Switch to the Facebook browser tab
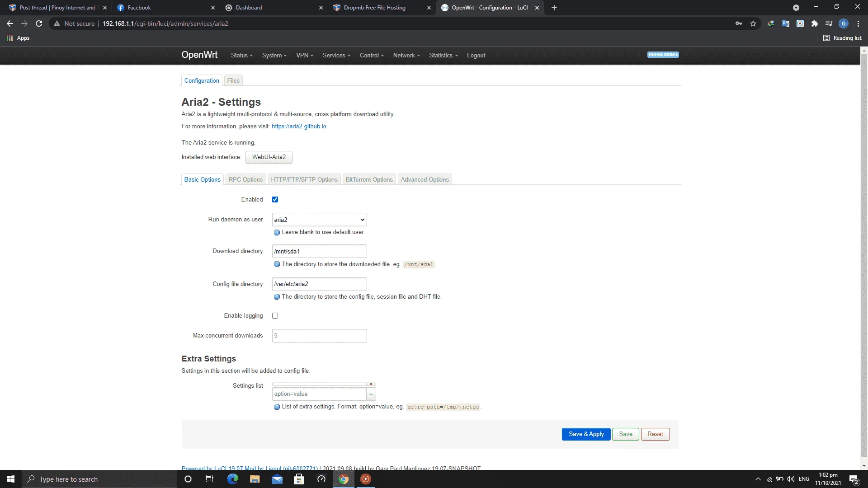The height and width of the screenshot is (488, 868). pos(165,8)
